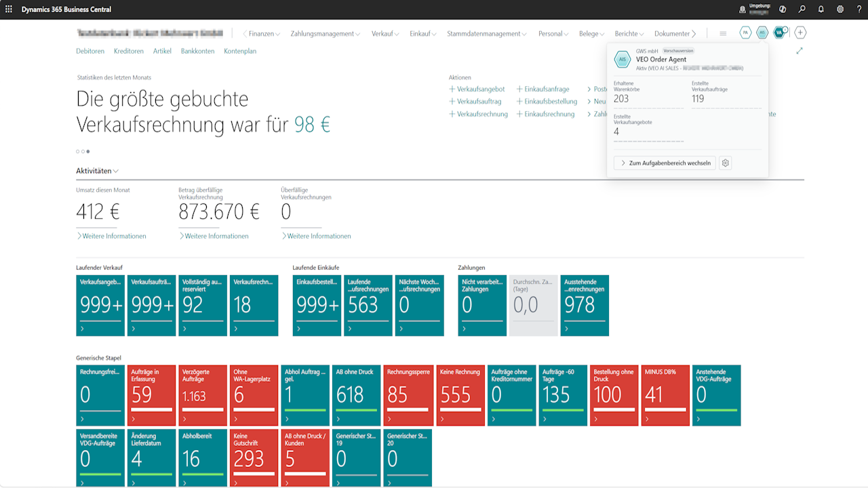The height and width of the screenshot is (488, 868).
Task: Open Abholbereit tile showing 16
Action: coord(203,458)
